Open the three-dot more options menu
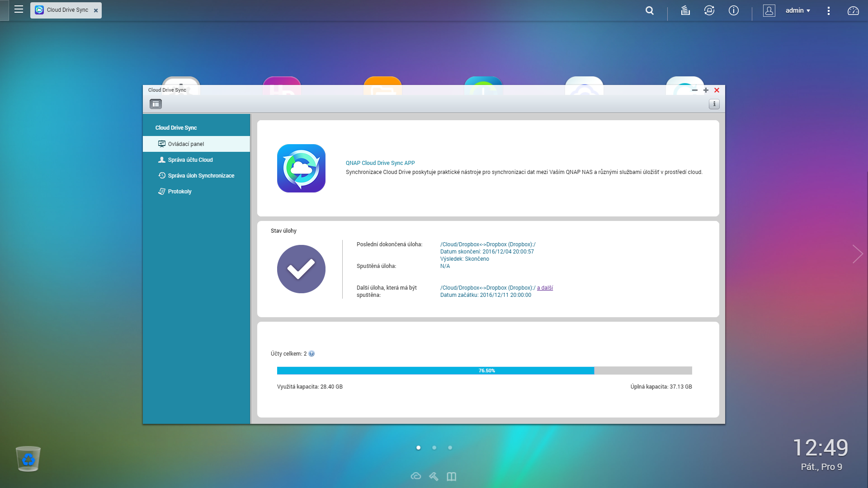Image resolution: width=868 pixels, height=488 pixels. pyautogui.click(x=829, y=10)
